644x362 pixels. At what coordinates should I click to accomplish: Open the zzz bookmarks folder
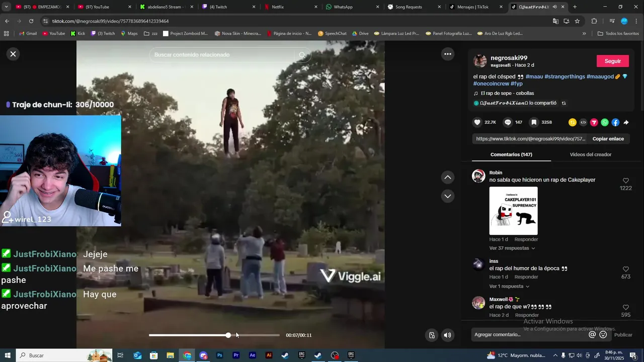[x=151, y=34]
